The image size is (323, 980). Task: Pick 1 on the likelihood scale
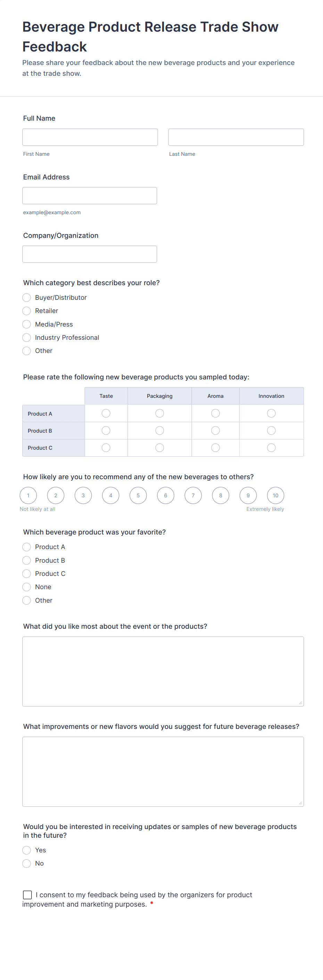click(x=28, y=495)
